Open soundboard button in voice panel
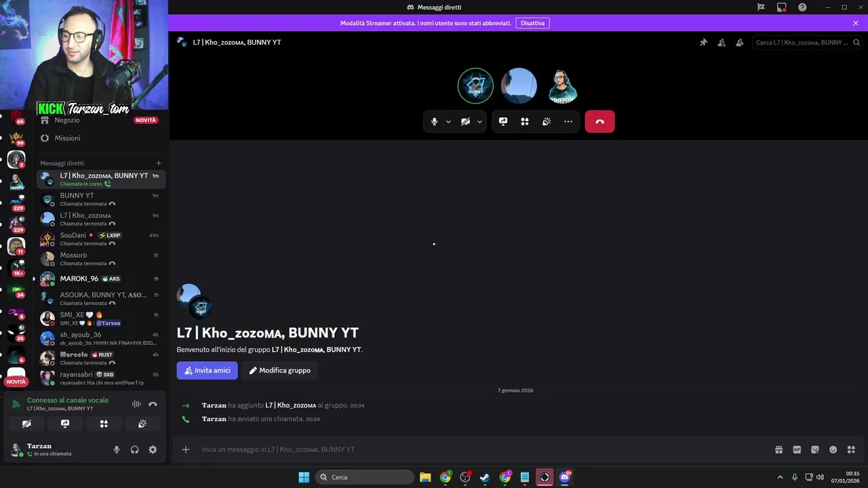868x488 pixels. pos(142,424)
